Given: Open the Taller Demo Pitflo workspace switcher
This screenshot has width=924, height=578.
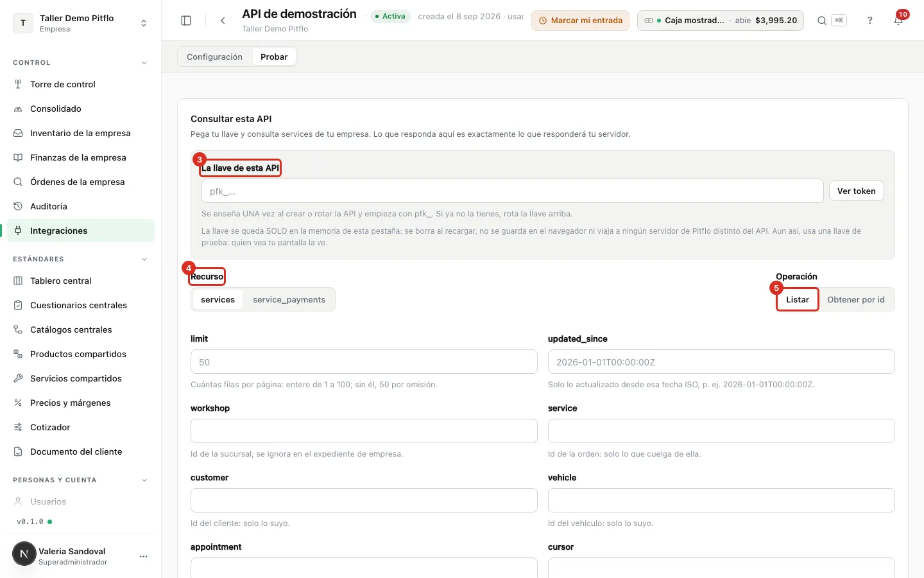Looking at the screenshot, I should [x=80, y=23].
